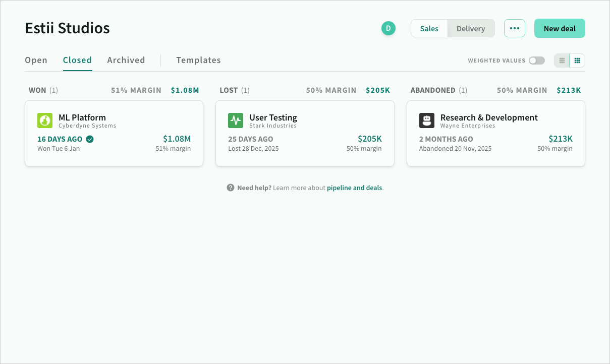
Task: Click the won checkmark badge on ML Platform
Action: click(x=90, y=139)
